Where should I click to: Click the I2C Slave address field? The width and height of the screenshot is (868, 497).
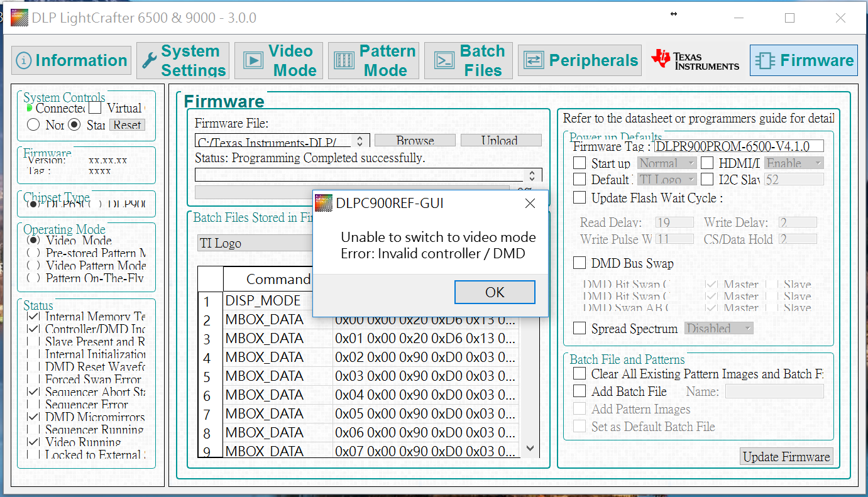click(794, 180)
